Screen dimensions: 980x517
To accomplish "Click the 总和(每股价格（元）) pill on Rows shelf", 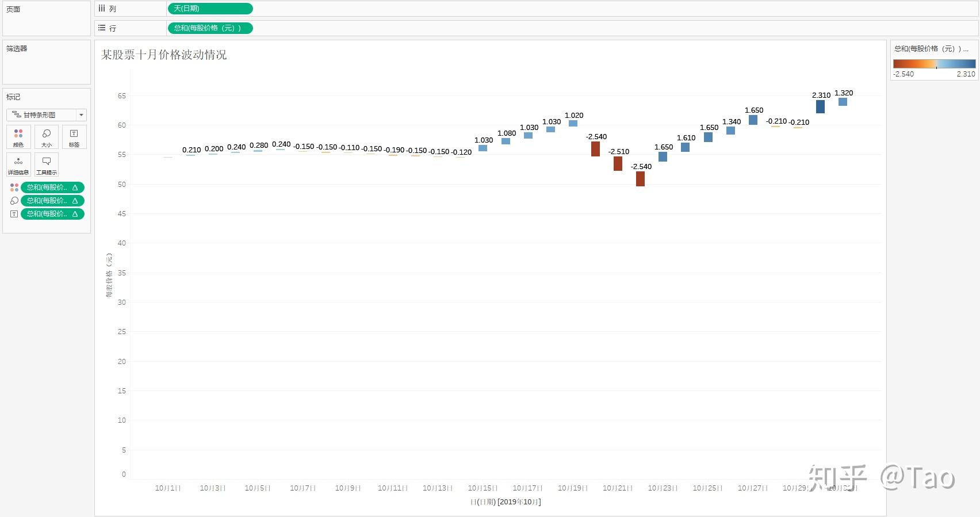I will point(210,28).
